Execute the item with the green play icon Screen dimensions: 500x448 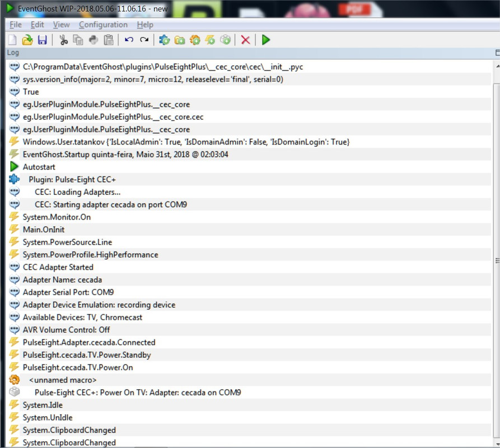265,40
